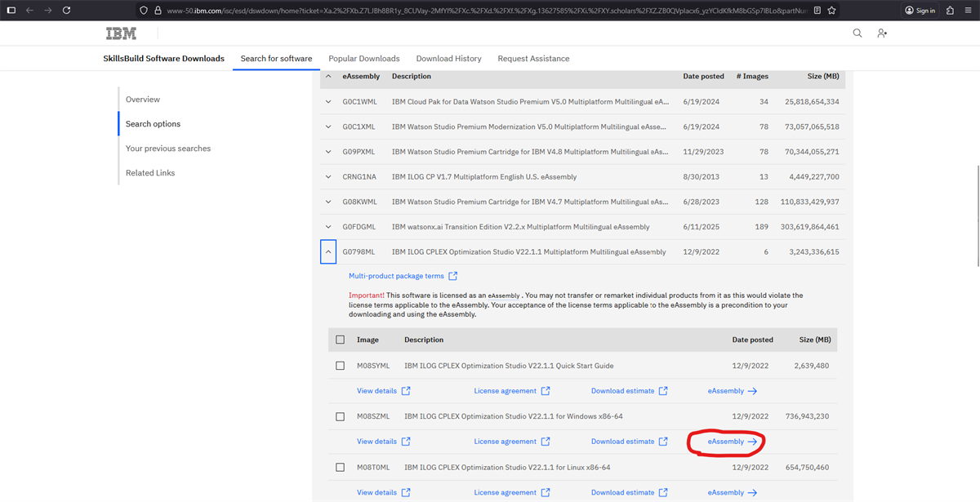Click the arrow icon after eAssembly for M08SYML
Screen dimensions: 980x502
pos(752,391)
